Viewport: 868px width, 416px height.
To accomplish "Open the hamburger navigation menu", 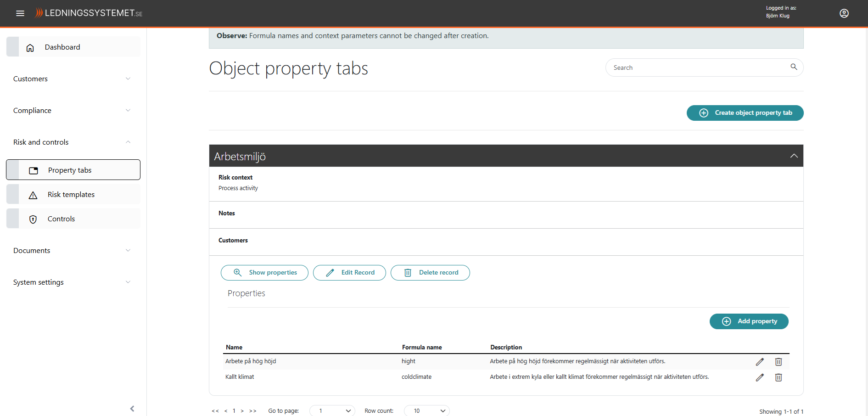I will (20, 13).
